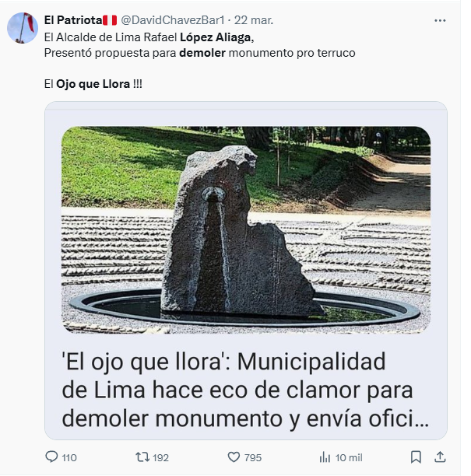This screenshot has height=476, width=471.
Task: Click the Peru flag emoji beside name
Action: [x=110, y=20]
